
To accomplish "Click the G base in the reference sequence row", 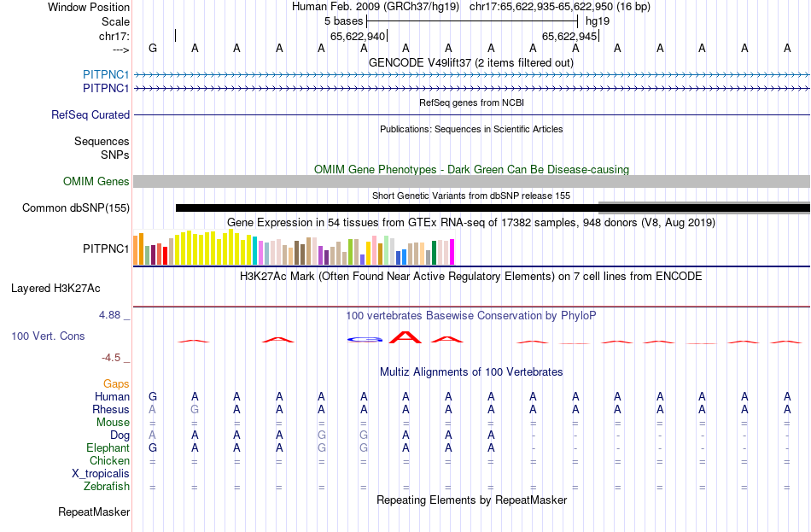I will (153, 48).
